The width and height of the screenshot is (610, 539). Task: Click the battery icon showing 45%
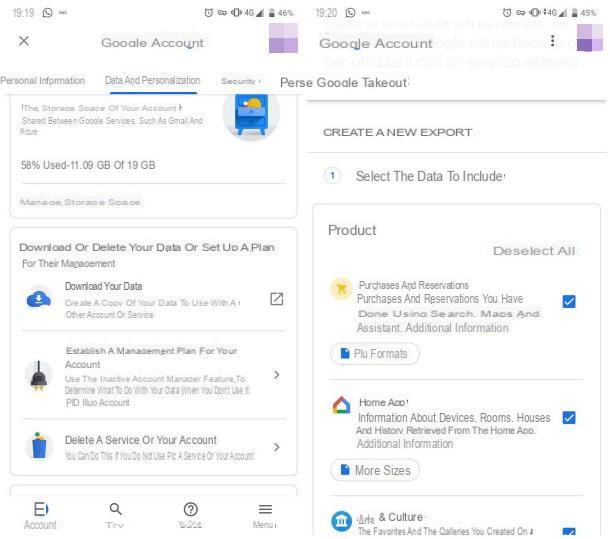[574, 13]
